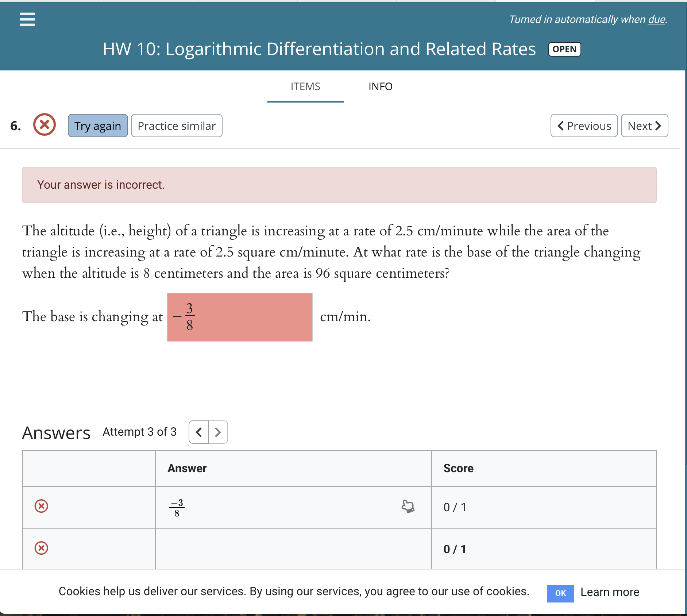Advance using the next attempt arrow

pyautogui.click(x=218, y=432)
